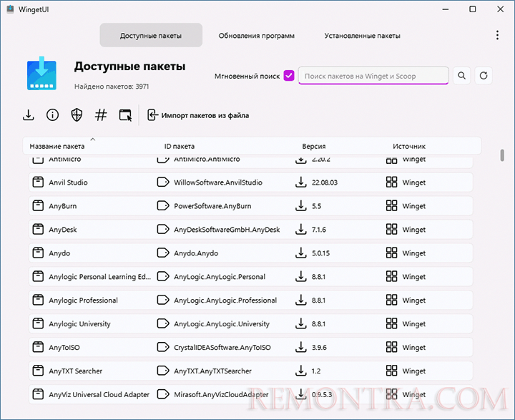The image size is (515, 420).
Task: Click tag icon beside PowerSoftware.AnyBurn
Action: pos(163,206)
